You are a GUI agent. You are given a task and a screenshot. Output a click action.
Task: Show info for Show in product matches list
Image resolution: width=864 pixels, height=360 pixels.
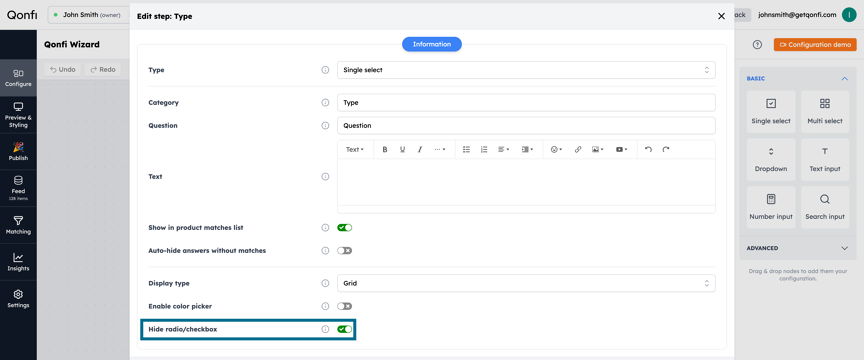tap(325, 228)
